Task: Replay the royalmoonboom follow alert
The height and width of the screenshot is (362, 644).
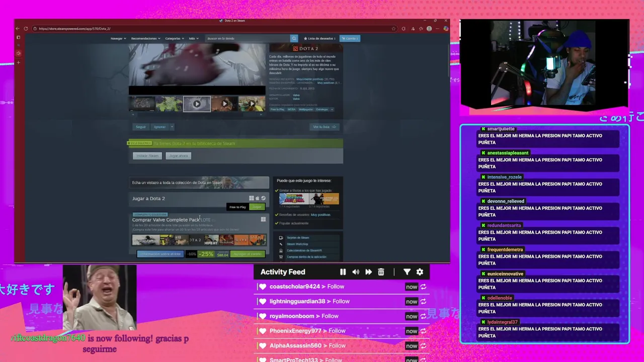Action: click(423, 316)
